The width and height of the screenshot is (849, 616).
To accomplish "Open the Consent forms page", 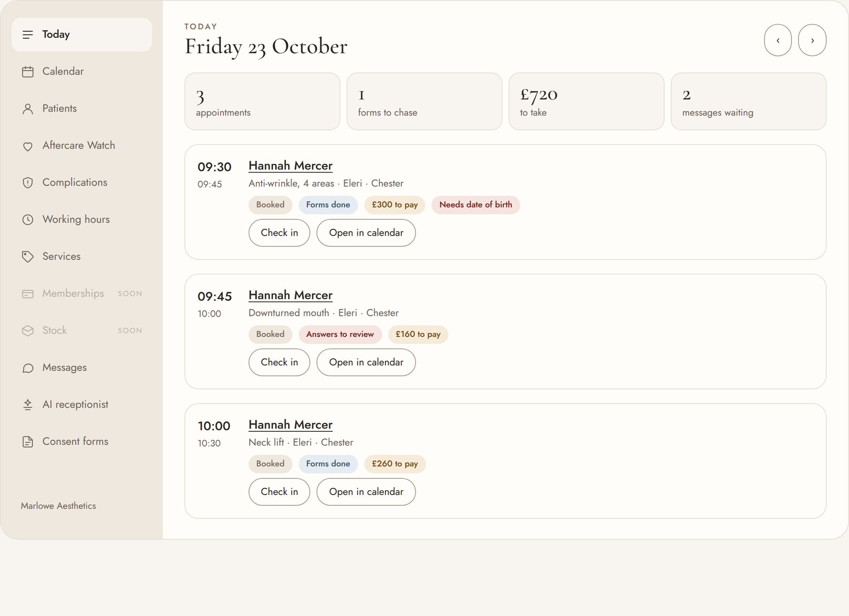I will 82,441.
